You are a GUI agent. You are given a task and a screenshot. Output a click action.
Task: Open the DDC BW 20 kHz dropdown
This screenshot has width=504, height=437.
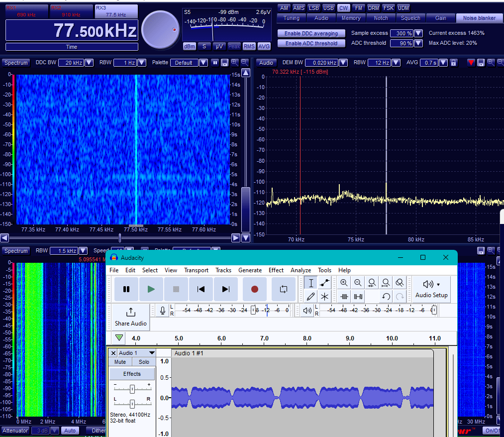[89, 63]
